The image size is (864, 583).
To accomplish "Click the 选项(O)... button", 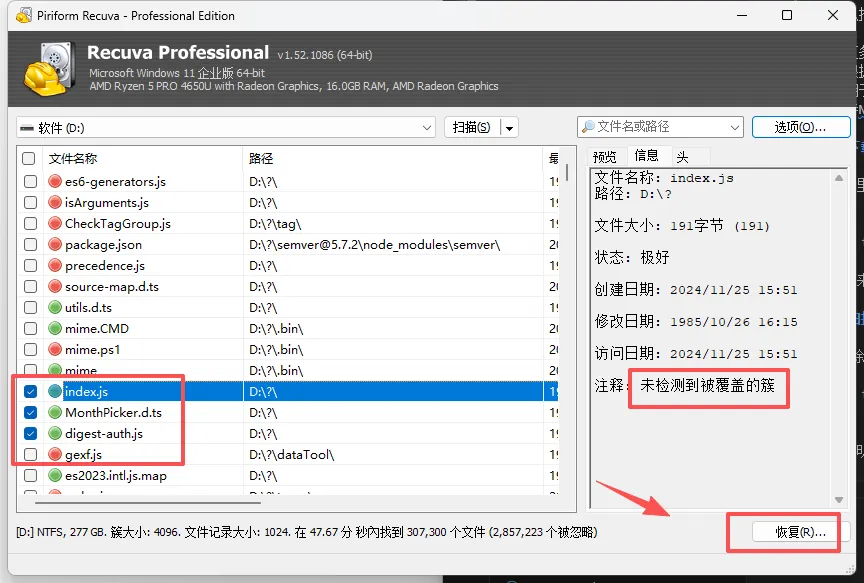I will [801, 127].
